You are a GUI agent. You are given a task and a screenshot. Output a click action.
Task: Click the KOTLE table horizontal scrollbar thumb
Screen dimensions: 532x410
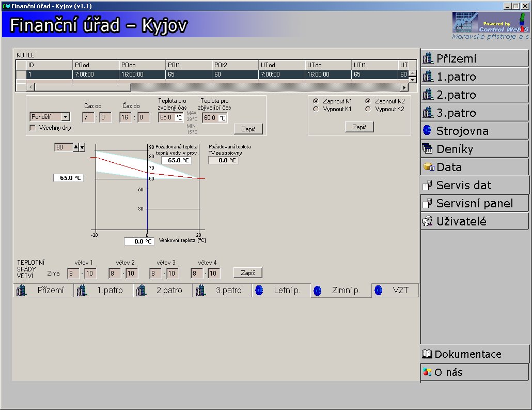(83, 87)
